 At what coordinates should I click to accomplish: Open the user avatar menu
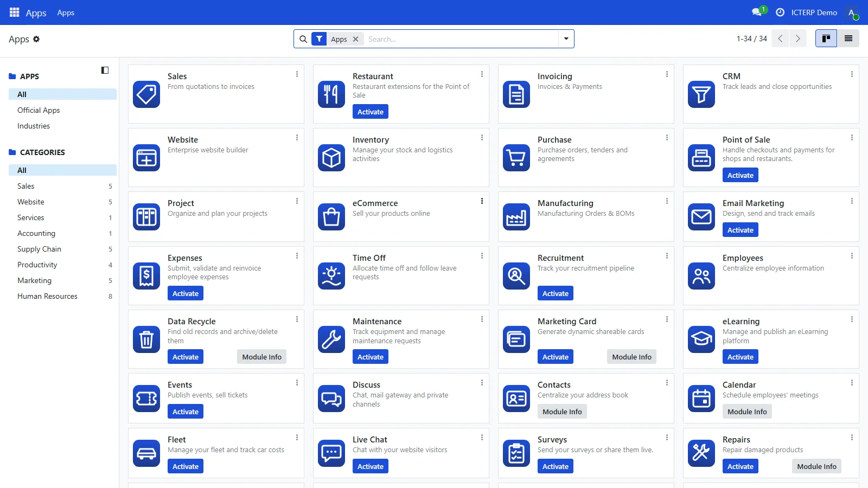(x=852, y=12)
